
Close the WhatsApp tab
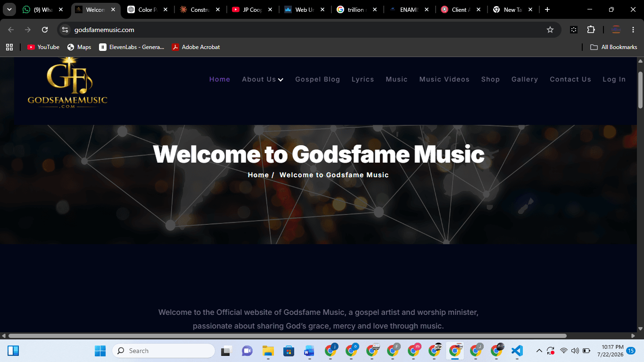pos(61,9)
